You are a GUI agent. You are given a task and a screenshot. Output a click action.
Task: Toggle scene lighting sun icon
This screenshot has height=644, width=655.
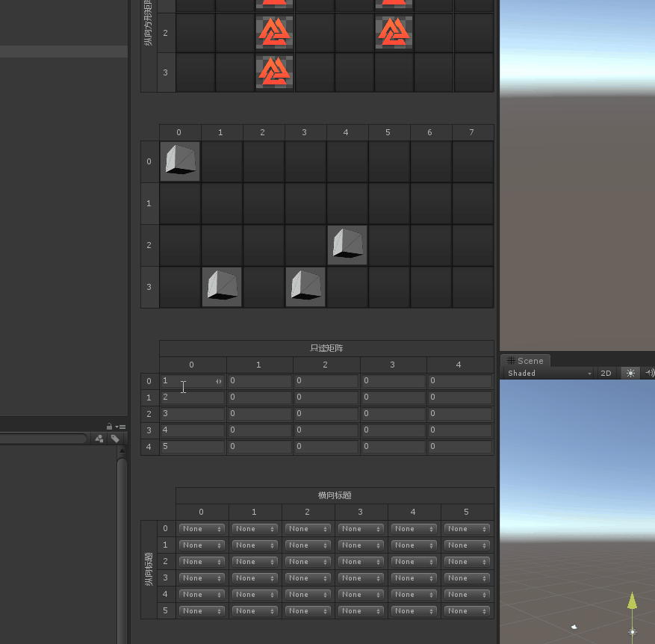630,373
